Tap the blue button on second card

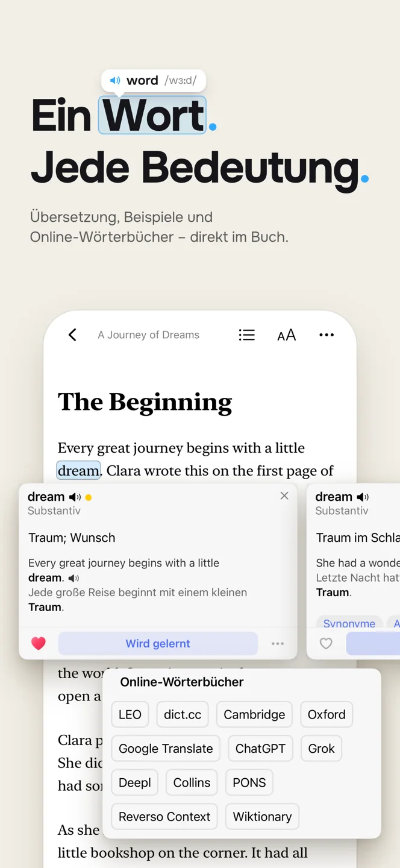tap(373, 644)
